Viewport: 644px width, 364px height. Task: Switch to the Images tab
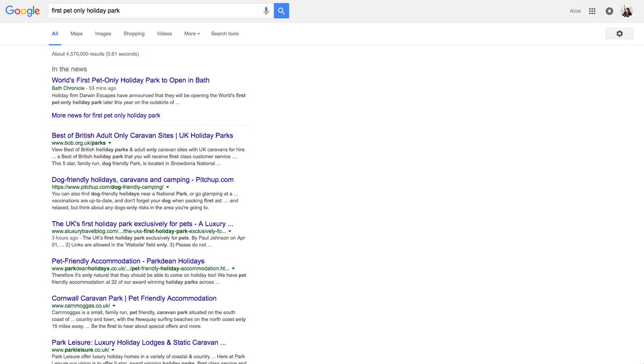point(103,33)
